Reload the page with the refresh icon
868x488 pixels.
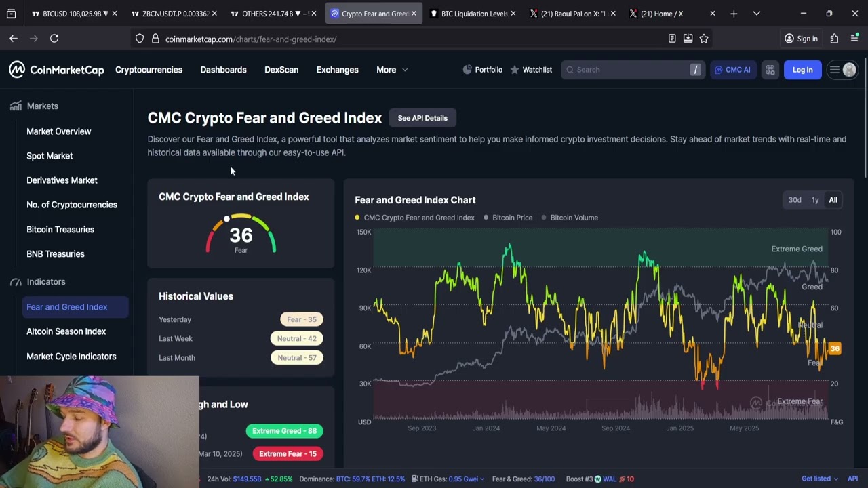click(x=54, y=39)
